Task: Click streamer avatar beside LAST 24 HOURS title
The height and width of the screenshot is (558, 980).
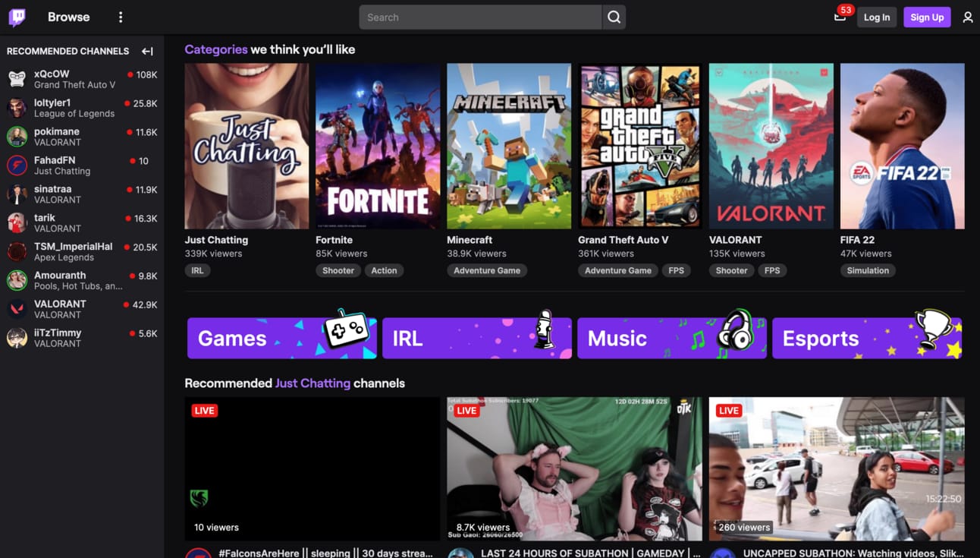Action: (x=460, y=553)
